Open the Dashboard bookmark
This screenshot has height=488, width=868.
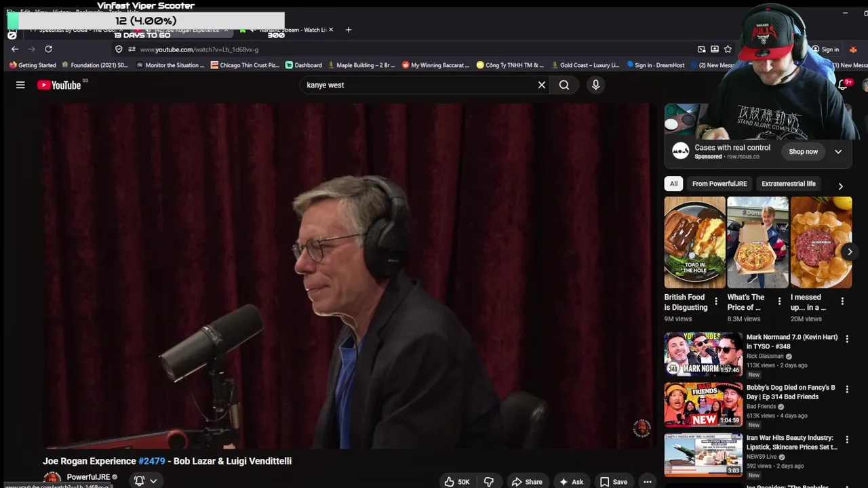click(303, 65)
